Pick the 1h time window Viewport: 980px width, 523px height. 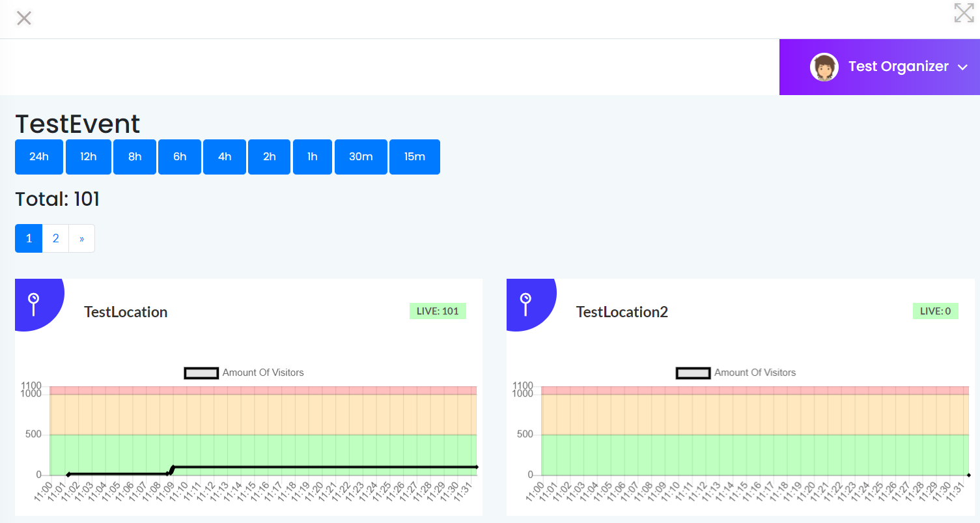pyautogui.click(x=313, y=157)
